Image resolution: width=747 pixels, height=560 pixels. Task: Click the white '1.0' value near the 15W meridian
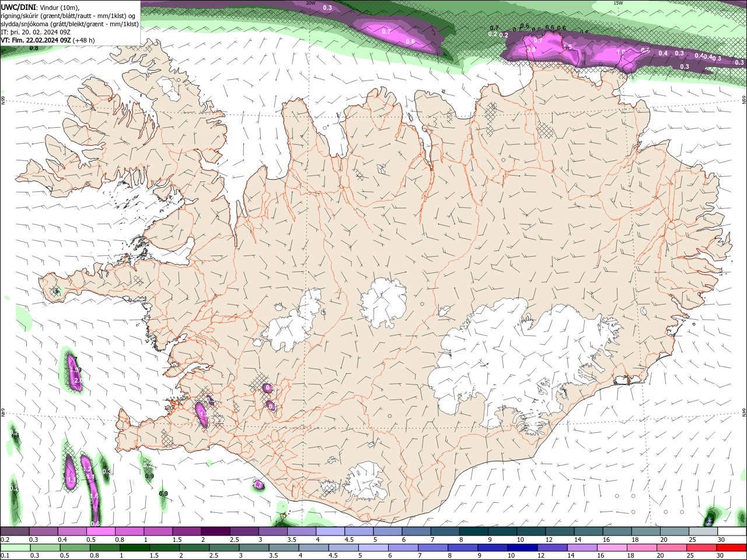[x=621, y=52]
